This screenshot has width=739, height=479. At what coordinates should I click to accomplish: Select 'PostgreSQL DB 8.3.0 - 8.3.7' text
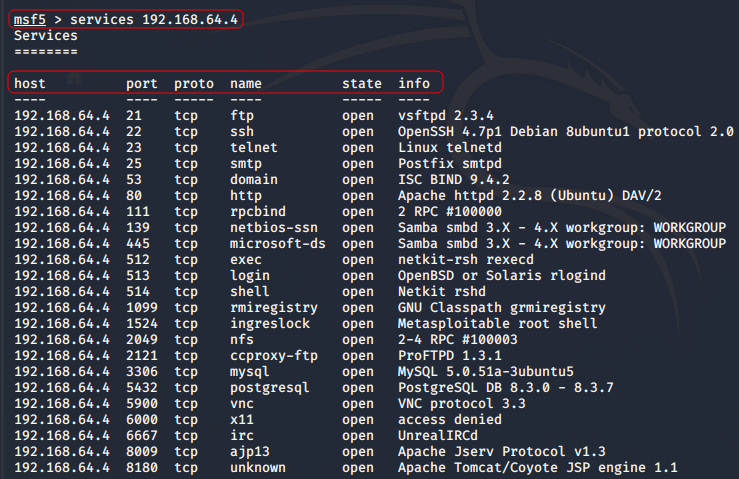pos(506,388)
